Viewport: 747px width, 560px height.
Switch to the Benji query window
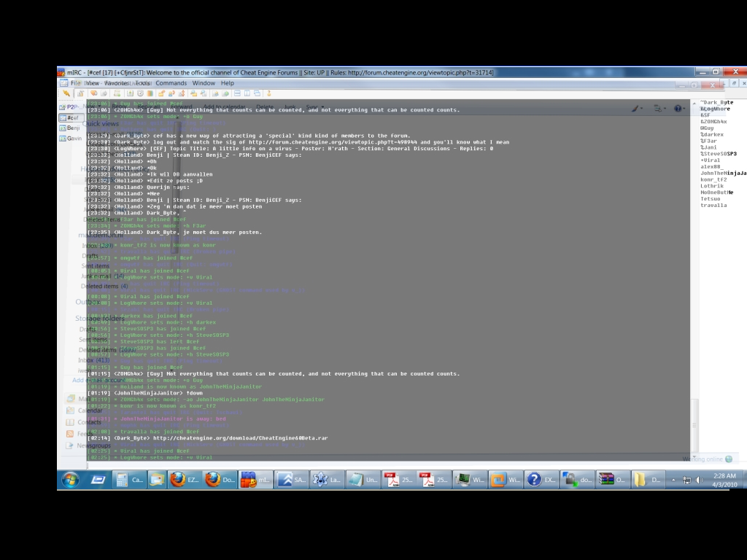point(72,128)
